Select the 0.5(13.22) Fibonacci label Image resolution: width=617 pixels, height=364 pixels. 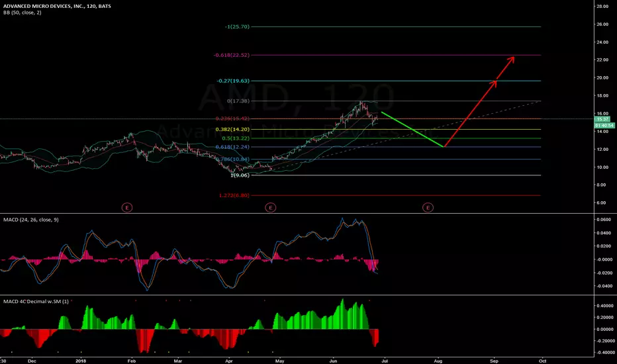pos(236,138)
